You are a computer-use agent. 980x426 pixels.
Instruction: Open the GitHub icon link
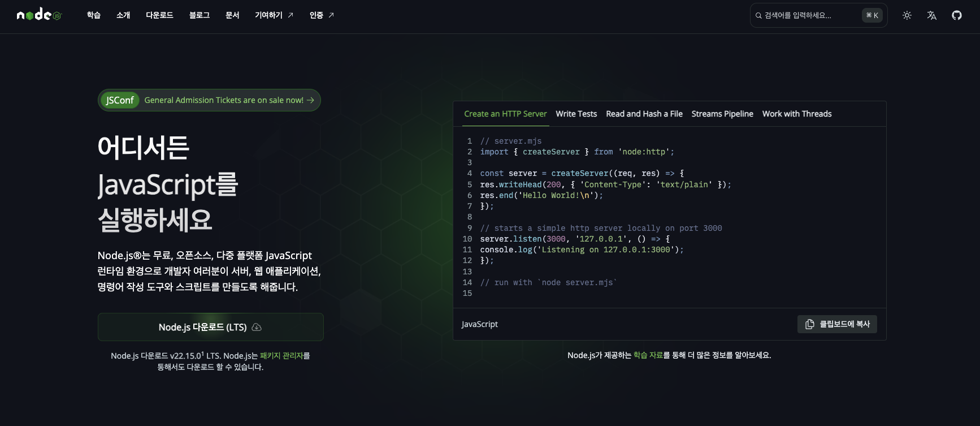point(957,15)
